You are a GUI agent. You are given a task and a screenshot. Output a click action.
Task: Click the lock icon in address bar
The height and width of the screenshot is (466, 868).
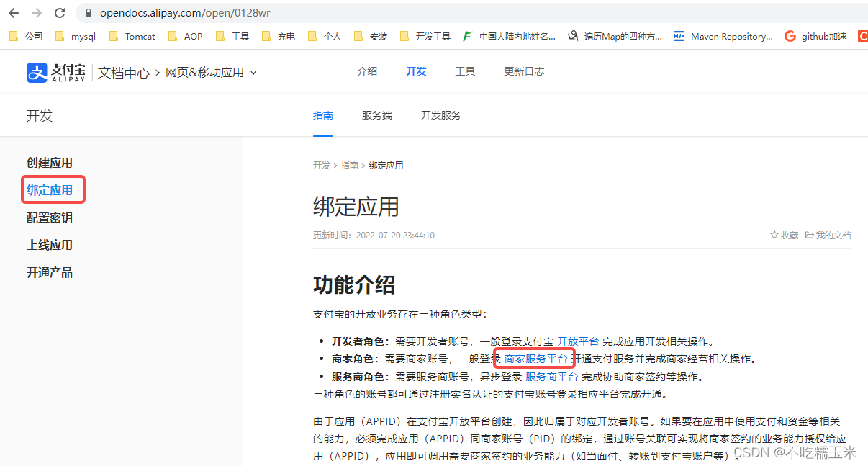pos(89,13)
